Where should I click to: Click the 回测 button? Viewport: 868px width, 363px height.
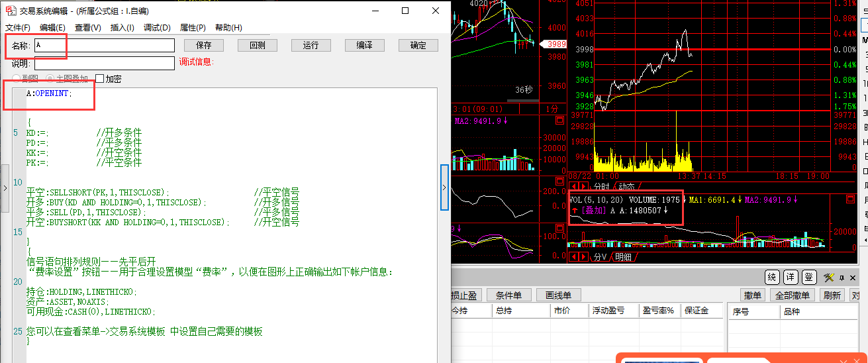pyautogui.click(x=257, y=45)
